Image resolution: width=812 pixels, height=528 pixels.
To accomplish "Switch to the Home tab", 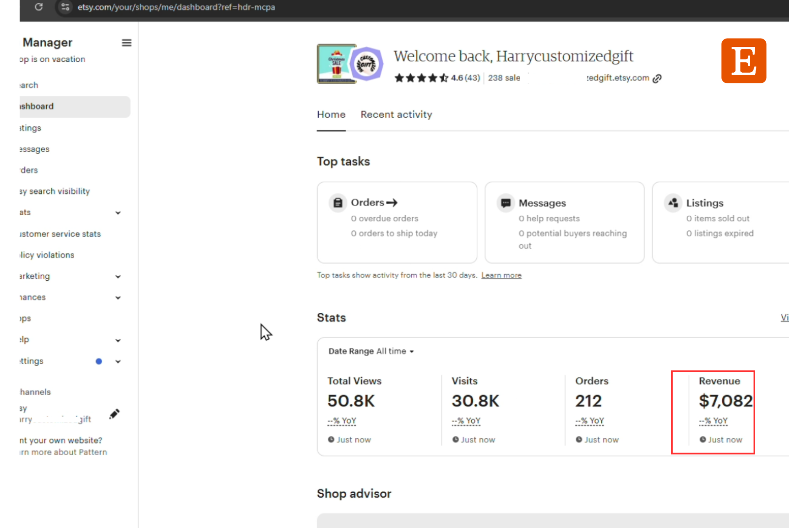I will click(331, 115).
